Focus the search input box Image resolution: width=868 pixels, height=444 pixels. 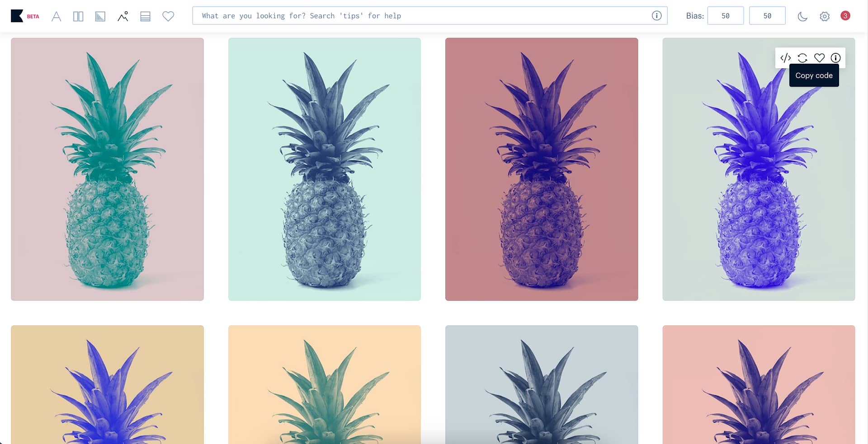click(x=429, y=16)
